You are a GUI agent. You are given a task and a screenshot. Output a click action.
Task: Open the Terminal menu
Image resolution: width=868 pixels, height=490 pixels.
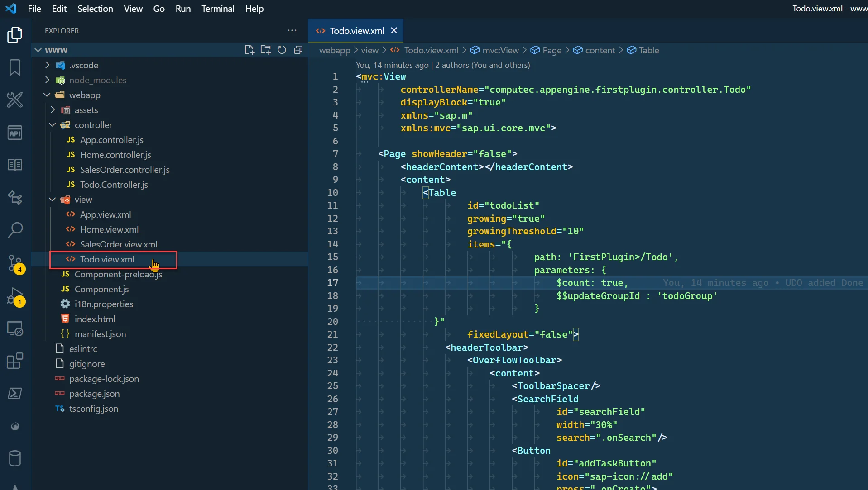(x=218, y=9)
